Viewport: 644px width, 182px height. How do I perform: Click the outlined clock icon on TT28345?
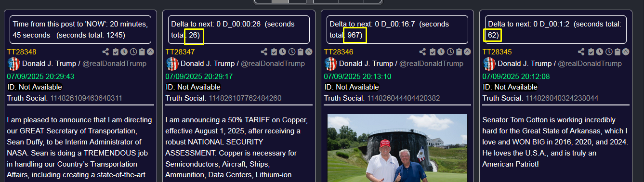[x=608, y=52]
